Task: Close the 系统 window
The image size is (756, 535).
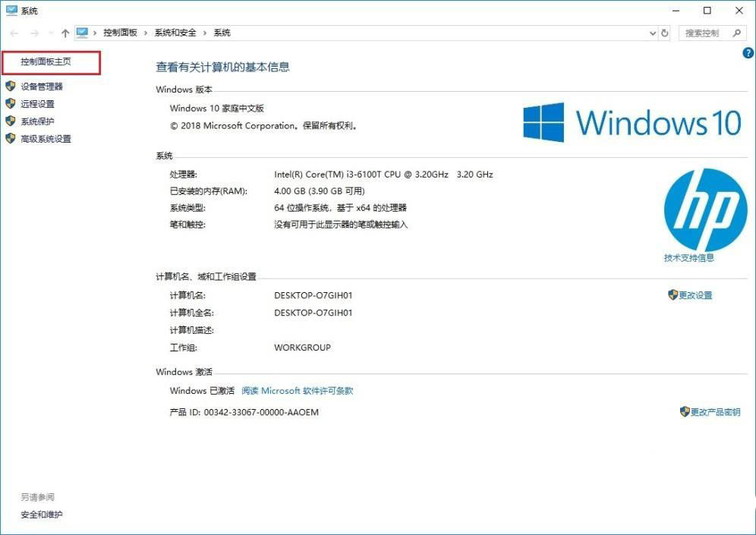Action: click(x=739, y=11)
